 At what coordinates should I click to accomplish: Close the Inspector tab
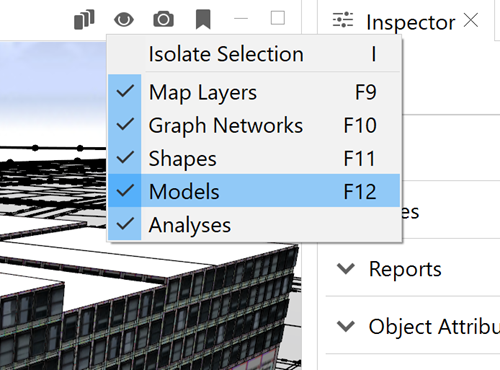point(471,20)
